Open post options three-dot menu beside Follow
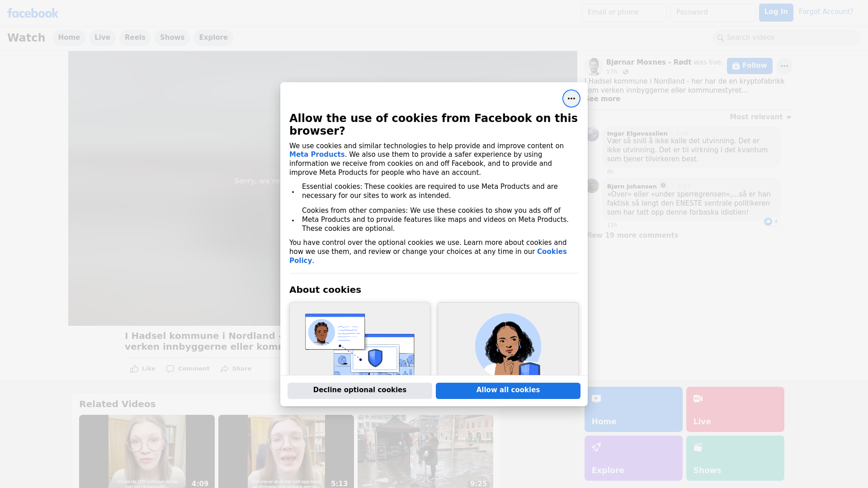868x488 pixels. click(784, 66)
